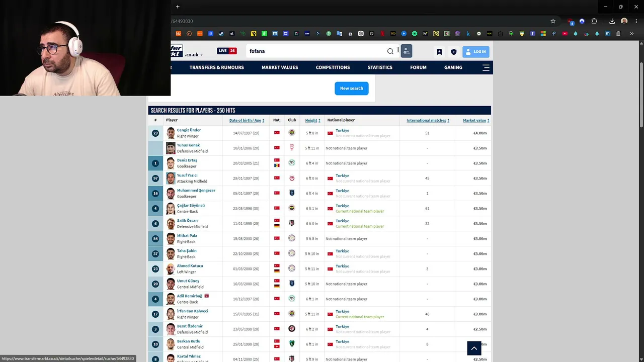Open the YouTube bookmark in bookmarks bar
Screen dimensions: 644x362
coord(565,34)
